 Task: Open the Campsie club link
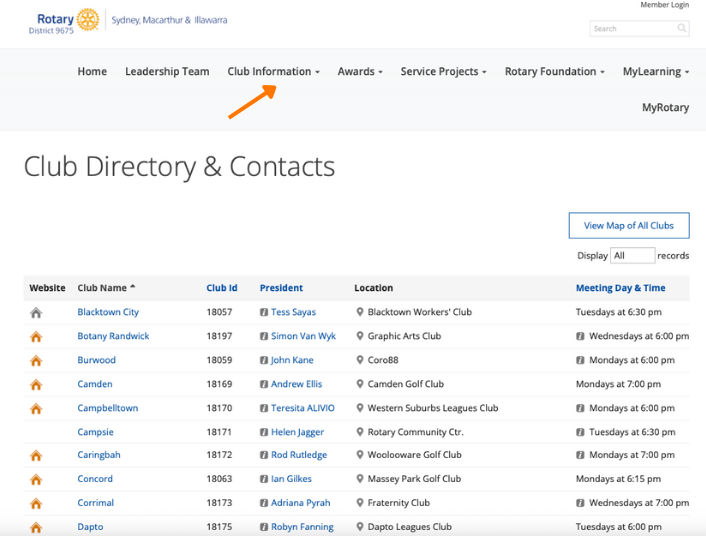pos(95,432)
